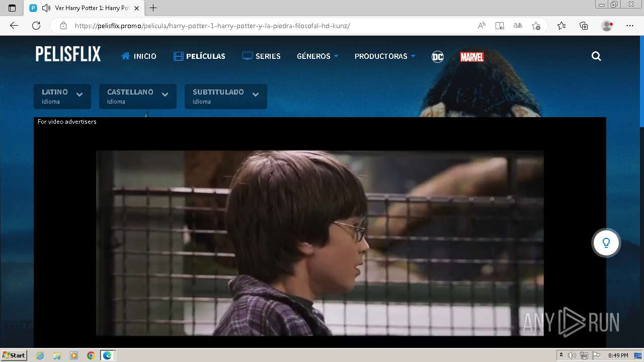Image resolution: width=644 pixels, height=362 pixels.
Task: Open a new tab with plus button
Action: pos(153,8)
